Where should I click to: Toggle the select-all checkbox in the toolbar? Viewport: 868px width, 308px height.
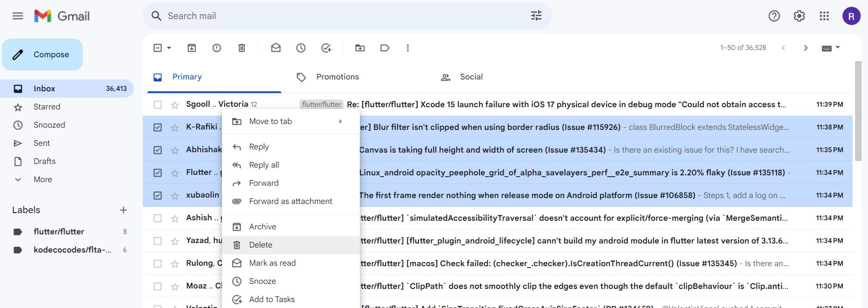157,48
